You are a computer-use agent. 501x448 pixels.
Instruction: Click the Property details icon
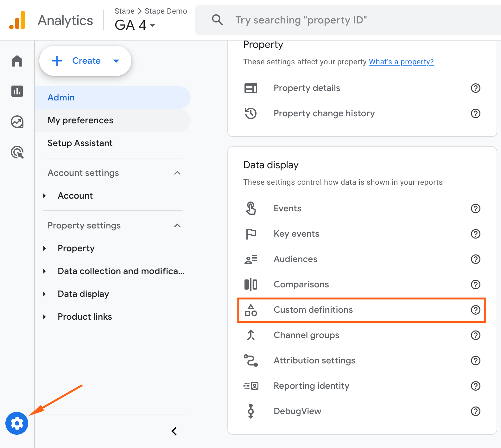click(251, 88)
